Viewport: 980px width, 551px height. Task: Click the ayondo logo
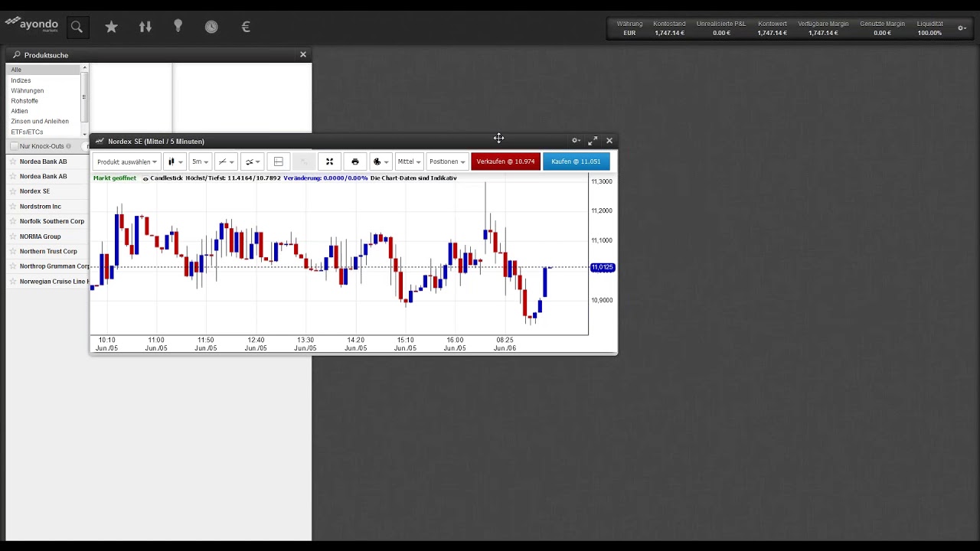pos(31,24)
